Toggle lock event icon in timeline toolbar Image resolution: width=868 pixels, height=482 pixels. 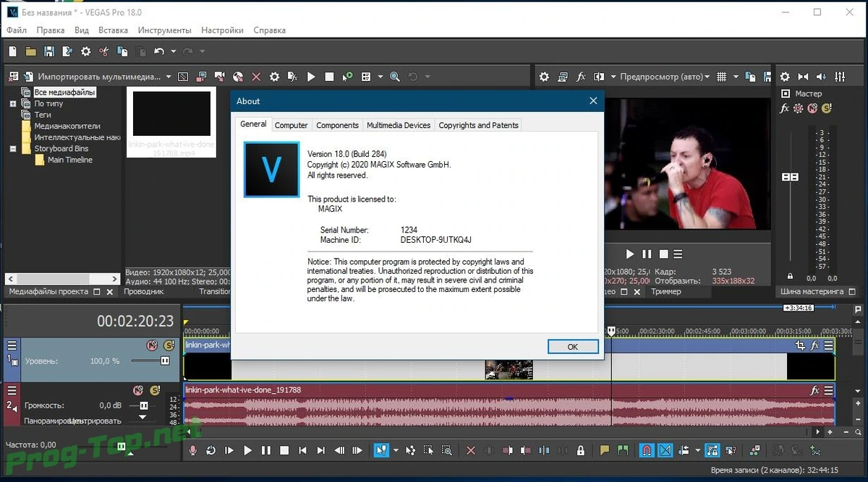coord(581,450)
